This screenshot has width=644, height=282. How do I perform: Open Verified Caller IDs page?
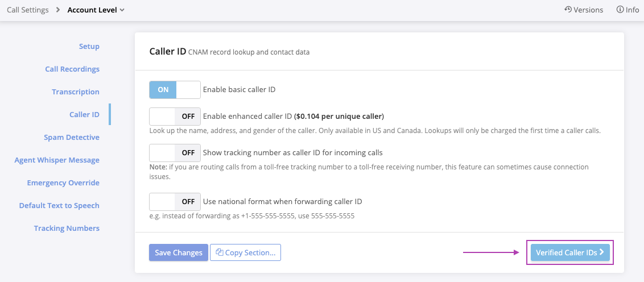click(x=570, y=252)
